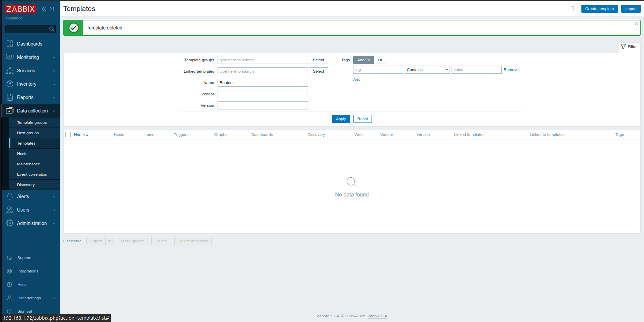Open Administration via its gear icon
The image size is (644, 322).
(x=10, y=223)
